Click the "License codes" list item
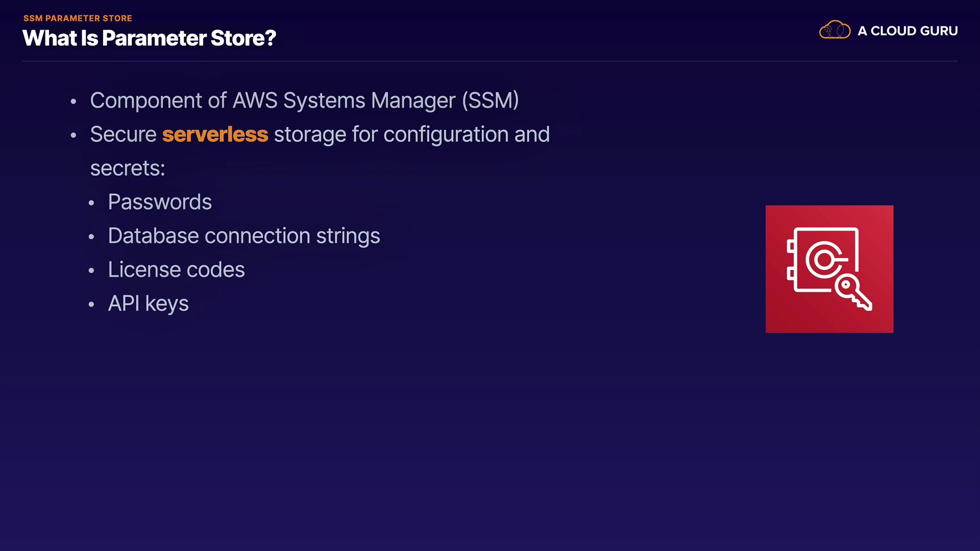The width and height of the screenshot is (980, 551). pyautogui.click(x=176, y=270)
